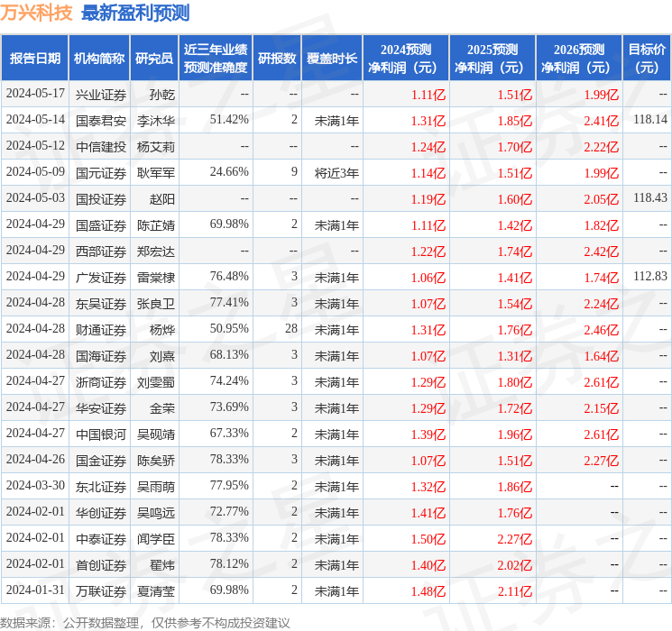
Task: Click analyst name 夏清莹
Action: click(x=156, y=591)
